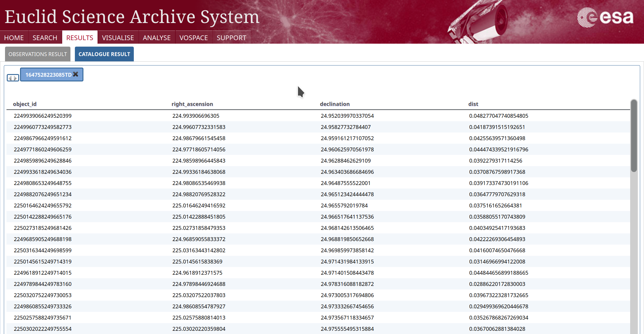Click dist value 0.048277047740854805
This screenshot has height=334, width=644.
[x=499, y=116]
